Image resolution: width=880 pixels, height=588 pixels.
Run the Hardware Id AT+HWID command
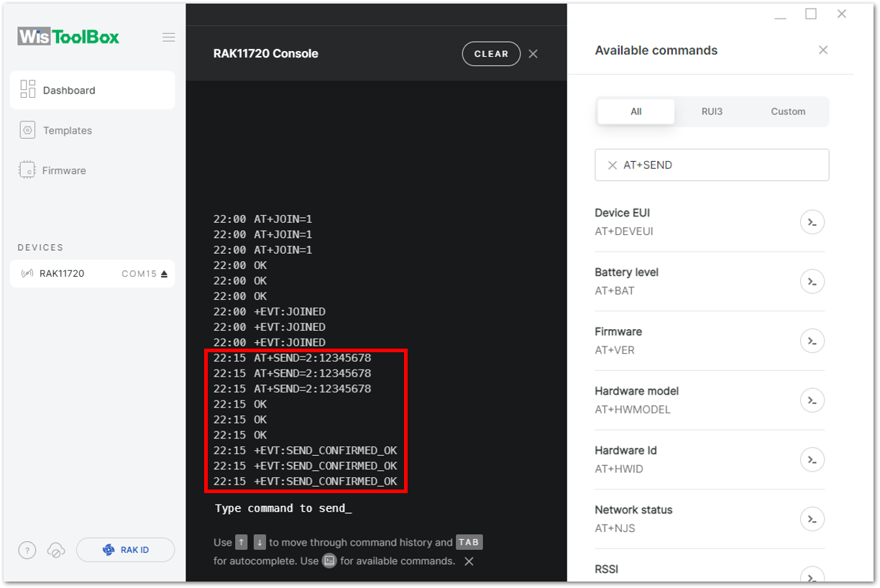(x=812, y=459)
